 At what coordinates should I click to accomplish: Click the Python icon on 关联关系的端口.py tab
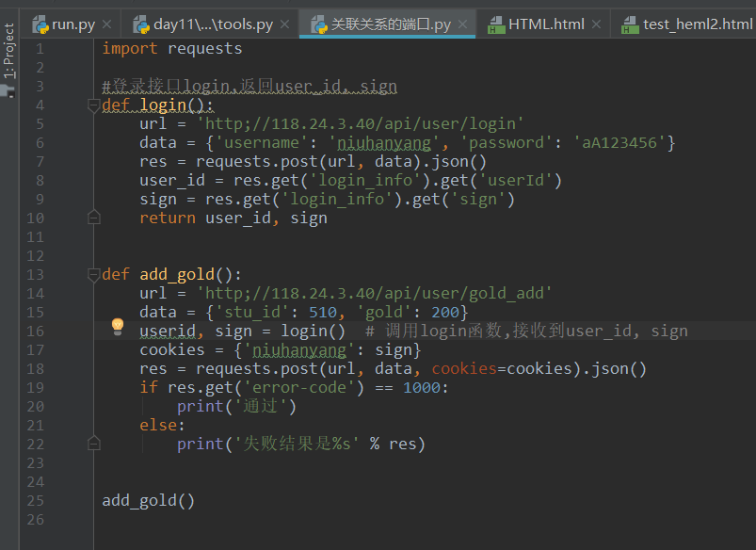[318, 24]
